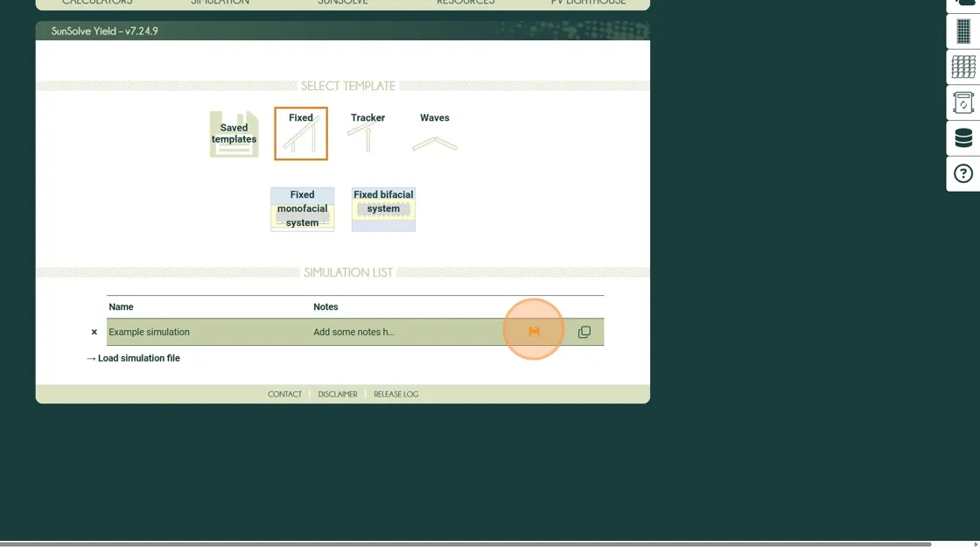This screenshot has width=980, height=548.
Task: Open the Contact footer link
Action: tap(284, 395)
